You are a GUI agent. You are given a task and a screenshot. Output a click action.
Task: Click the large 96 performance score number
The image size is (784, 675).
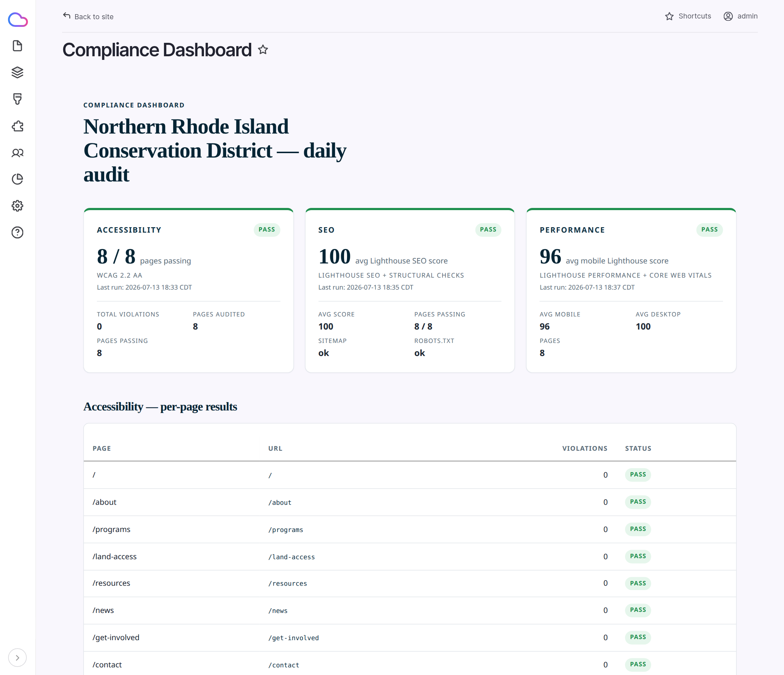[x=550, y=257]
